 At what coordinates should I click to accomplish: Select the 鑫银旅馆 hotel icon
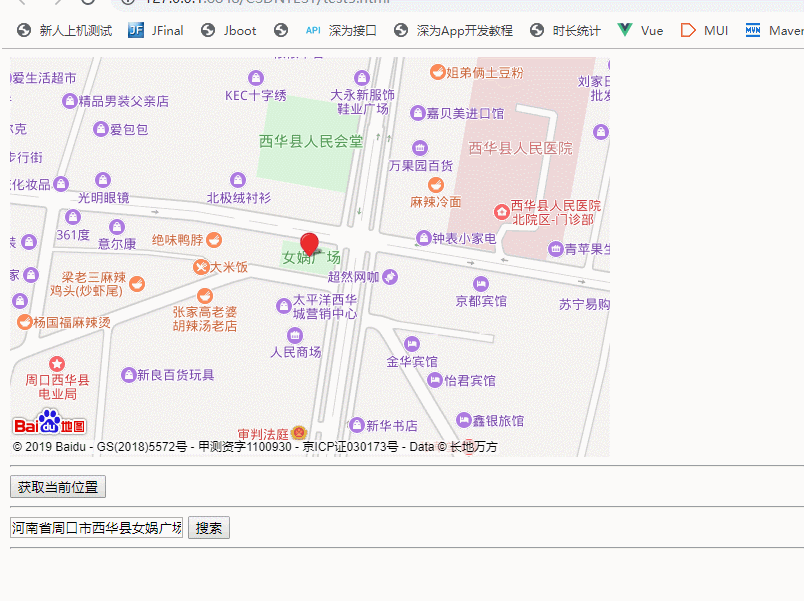(x=464, y=420)
